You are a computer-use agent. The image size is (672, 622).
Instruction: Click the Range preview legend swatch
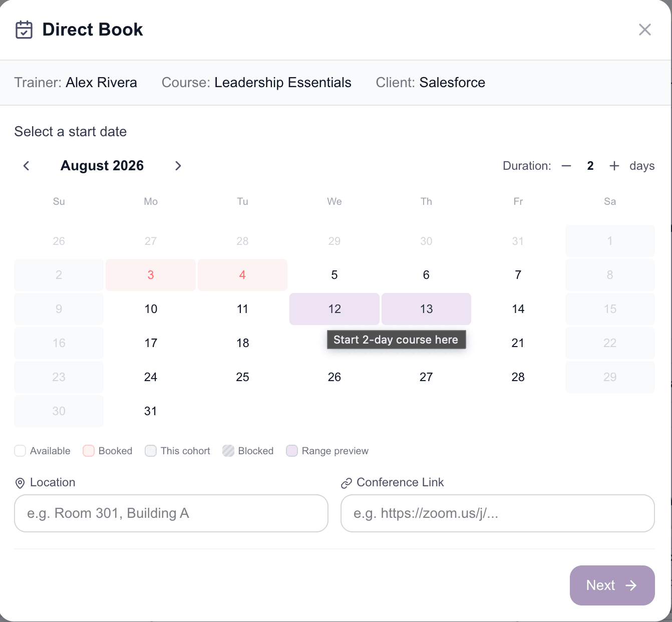292,451
